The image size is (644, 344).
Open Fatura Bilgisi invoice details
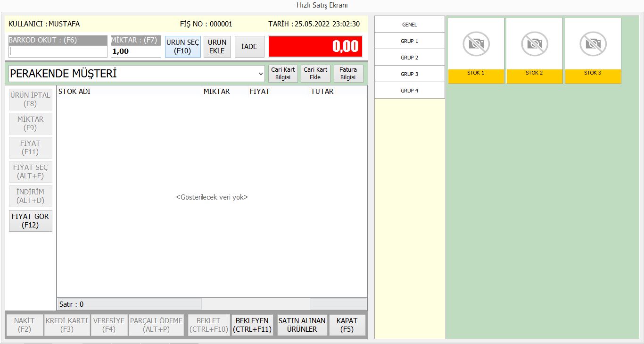coord(348,74)
